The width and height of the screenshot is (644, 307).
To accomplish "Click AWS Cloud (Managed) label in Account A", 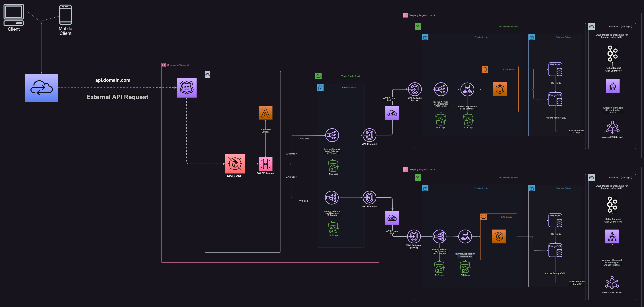I will (620, 27).
